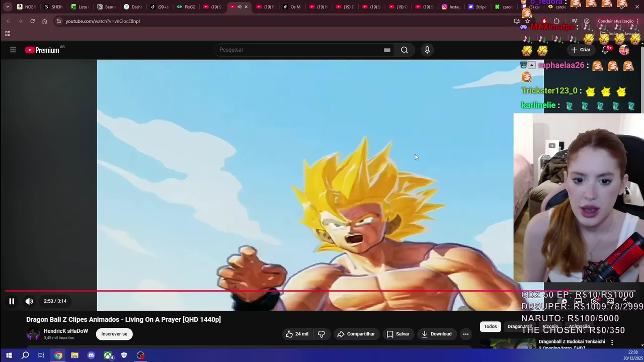
Task: Like the video with 24 mil likes
Action: pyautogui.click(x=297, y=334)
